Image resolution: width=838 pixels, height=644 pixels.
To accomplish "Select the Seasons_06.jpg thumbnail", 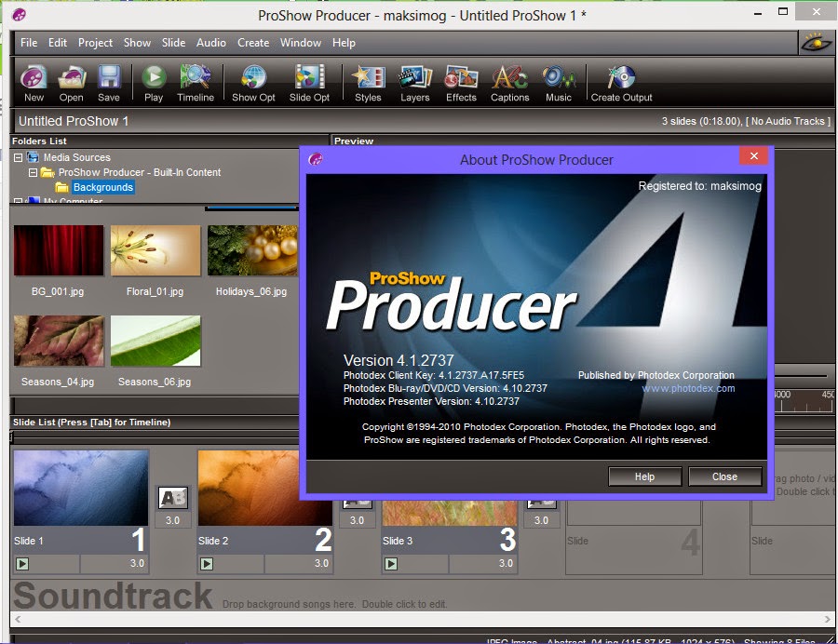I will point(155,341).
